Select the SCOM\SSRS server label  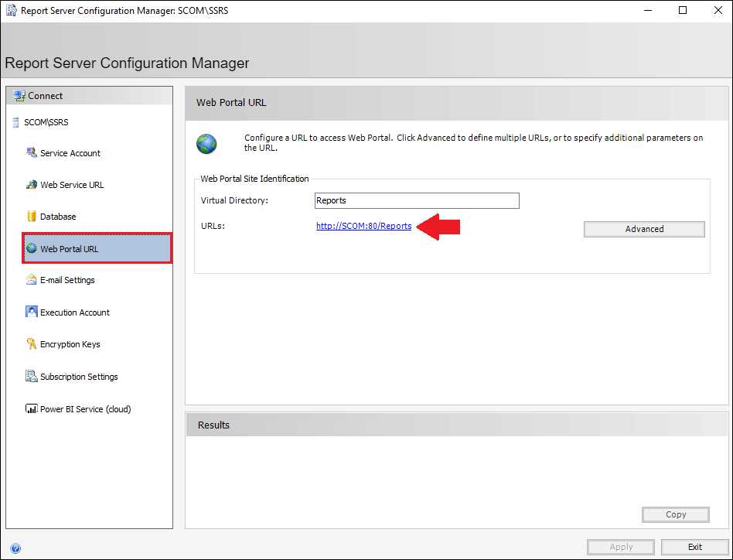tap(46, 122)
